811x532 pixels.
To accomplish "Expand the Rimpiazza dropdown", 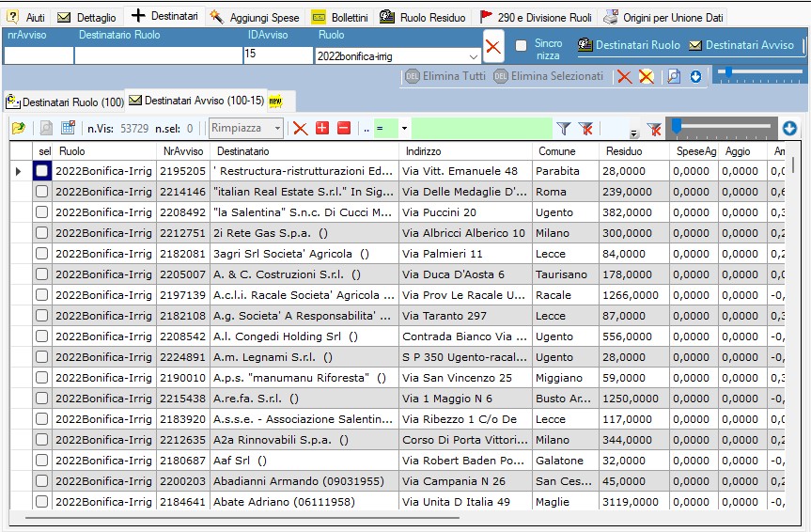I will (276, 128).
